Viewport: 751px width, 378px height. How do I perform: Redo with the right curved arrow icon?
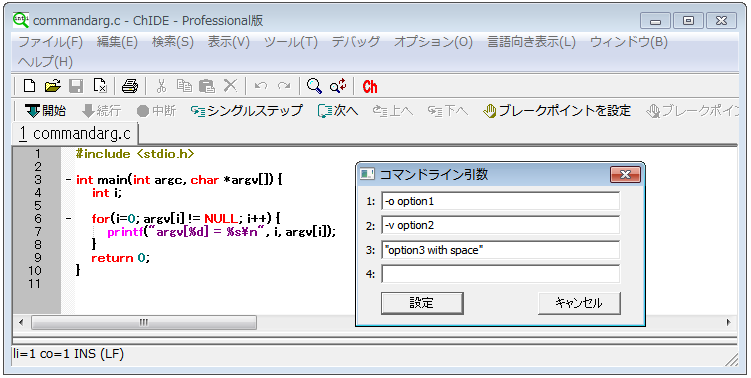coord(284,86)
